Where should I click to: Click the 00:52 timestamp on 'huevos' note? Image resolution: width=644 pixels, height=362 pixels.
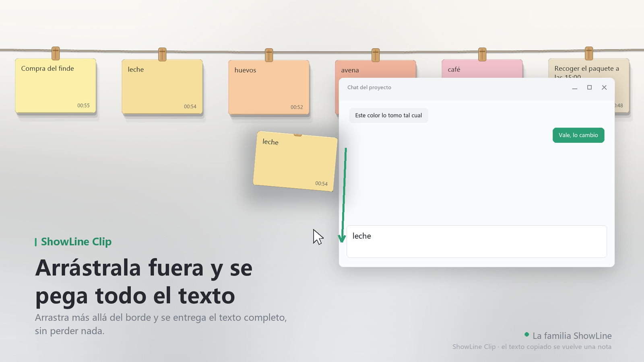click(297, 107)
